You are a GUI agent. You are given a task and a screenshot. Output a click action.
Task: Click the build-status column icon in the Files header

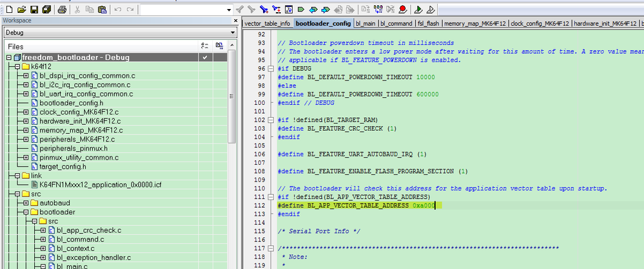point(204,46)
